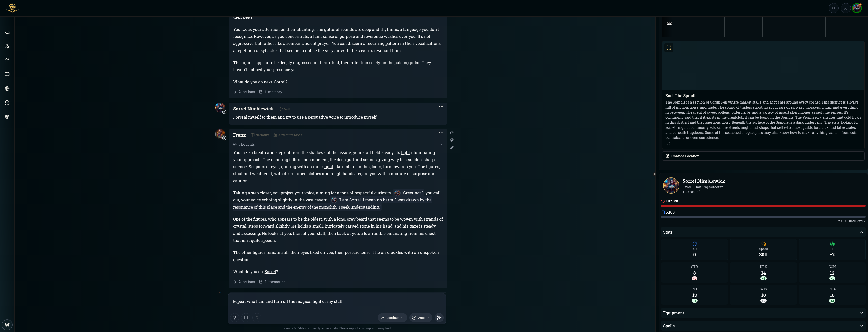Click the lightbulb suggestion icon
Image resolution: width=868 pixels, height=332 pixels.
[234, 318]
